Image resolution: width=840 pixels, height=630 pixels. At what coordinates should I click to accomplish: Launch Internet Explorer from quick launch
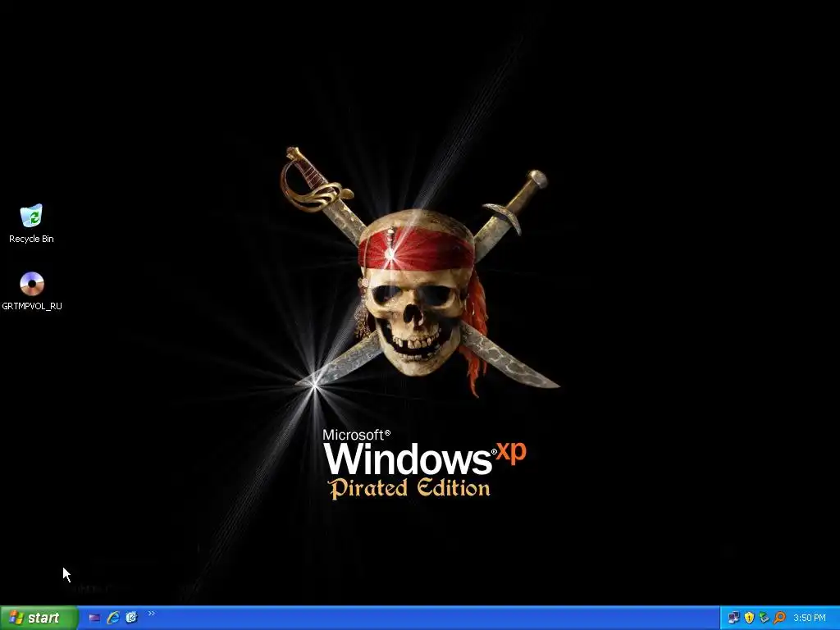113,618
